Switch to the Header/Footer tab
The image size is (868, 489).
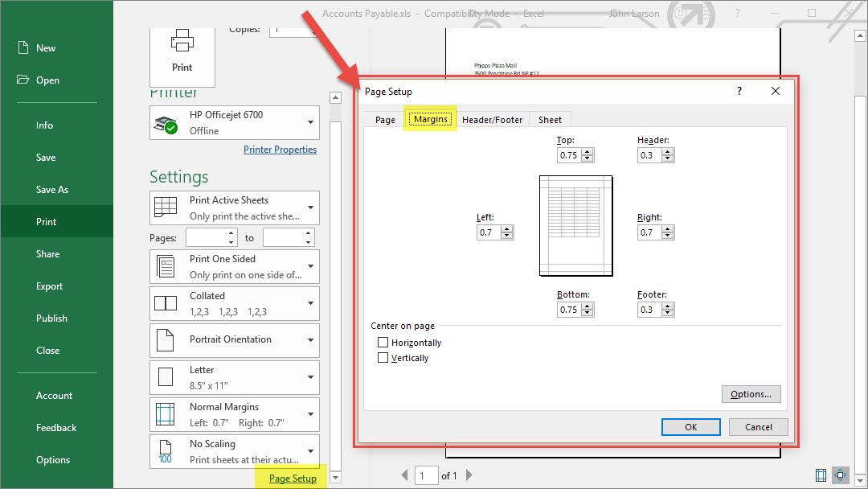(492, 120)
